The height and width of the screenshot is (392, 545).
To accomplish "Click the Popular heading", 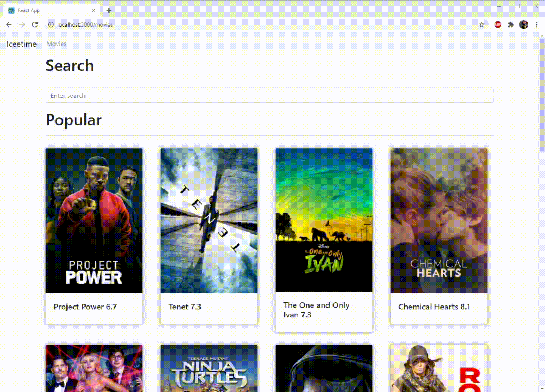I will coord(74,120).
